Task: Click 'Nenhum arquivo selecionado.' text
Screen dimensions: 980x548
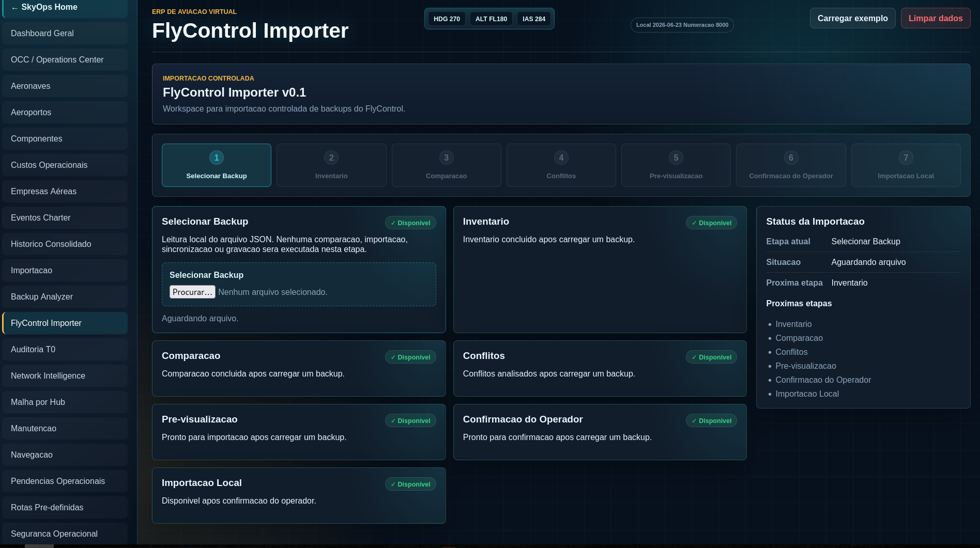Action: (273, 292)
